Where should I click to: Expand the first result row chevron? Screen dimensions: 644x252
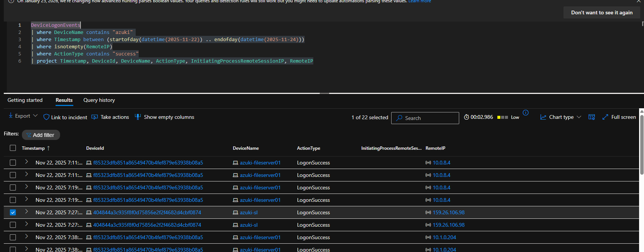click(x=26, y=161)
